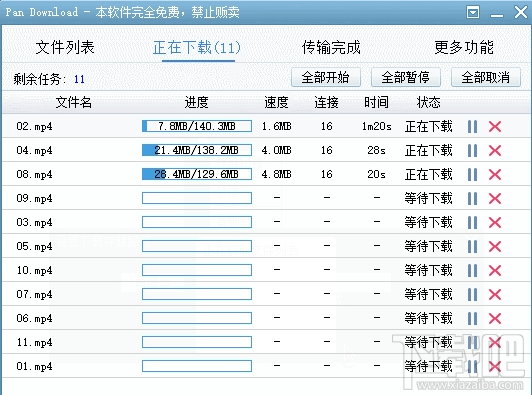Click the 1.6MB speed value
Image resolution: width=532 pixels, height=395 pixels.
pos(277,127)
